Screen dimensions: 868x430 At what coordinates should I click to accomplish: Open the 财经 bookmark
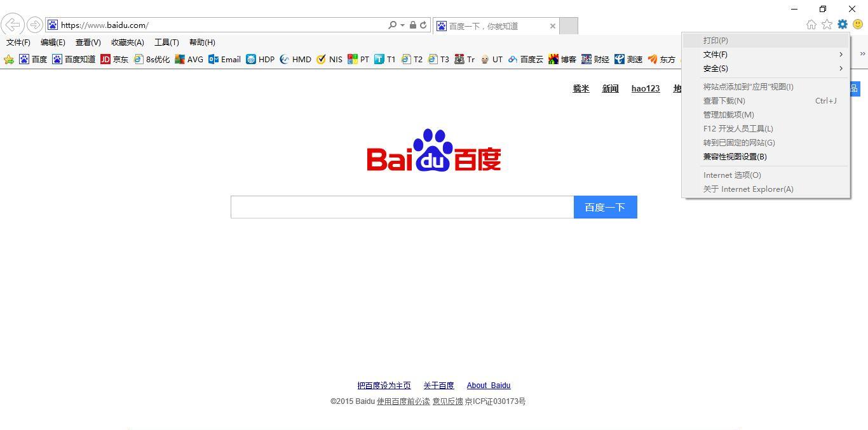[x=595, y=60]
